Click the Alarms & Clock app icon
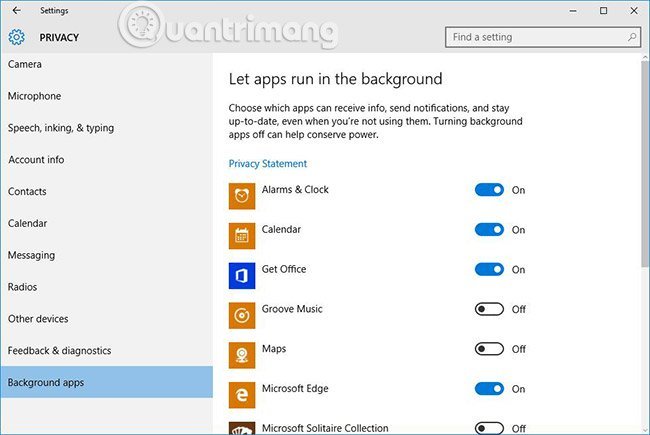Screen dimensions: 650x435 point(242,196)
